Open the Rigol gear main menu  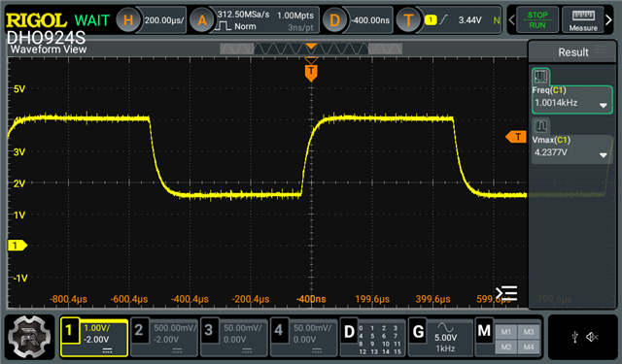29,337
